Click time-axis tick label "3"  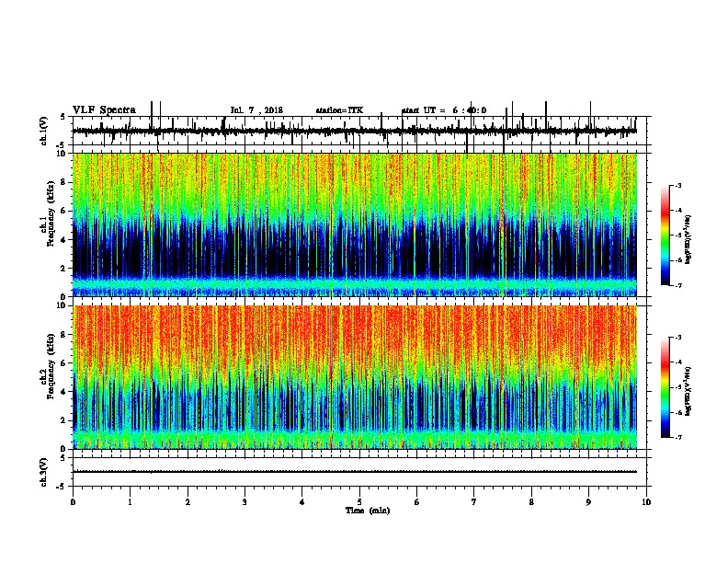(x=245, y=502)
